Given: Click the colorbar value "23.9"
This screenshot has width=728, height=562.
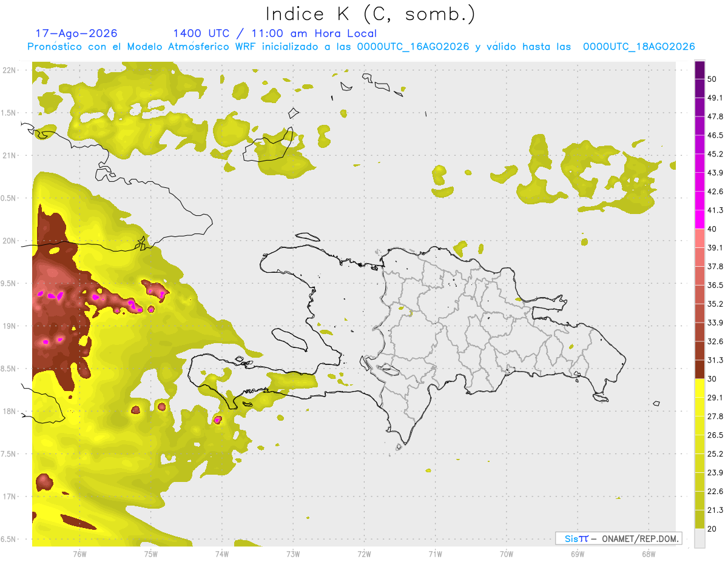Looking at the screenshot, I should (x=715, y=473).
